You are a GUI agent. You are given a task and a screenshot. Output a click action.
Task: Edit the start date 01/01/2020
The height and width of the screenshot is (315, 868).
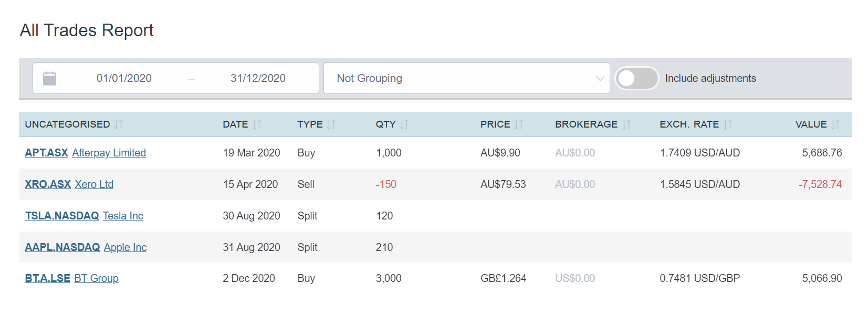pyautogui.click(x=124, y=78)
